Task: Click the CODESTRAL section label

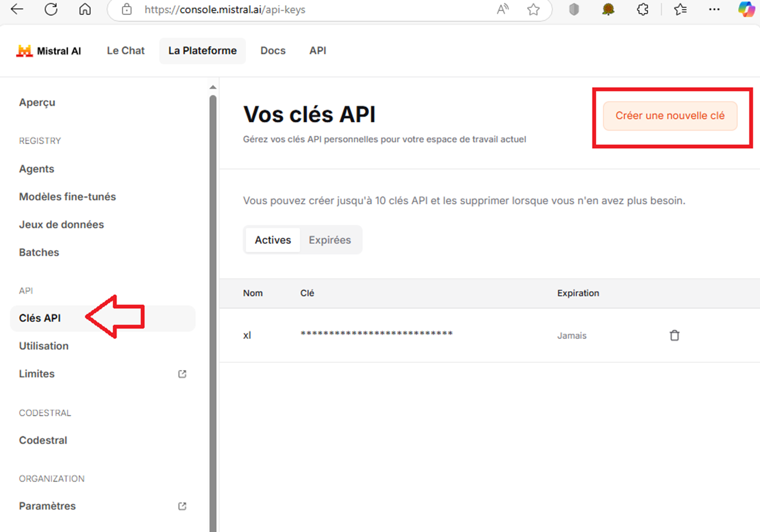Action: tap(45, 413)
